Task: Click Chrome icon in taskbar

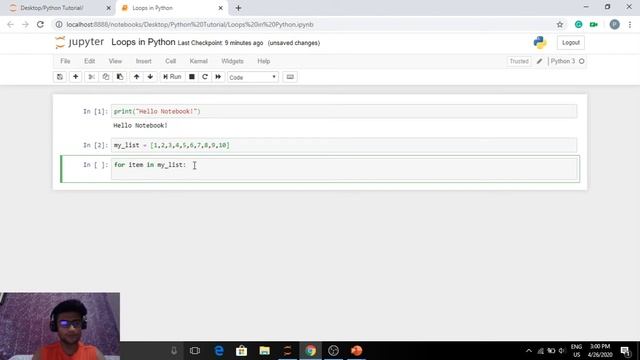Action: (x=311, y=351)
